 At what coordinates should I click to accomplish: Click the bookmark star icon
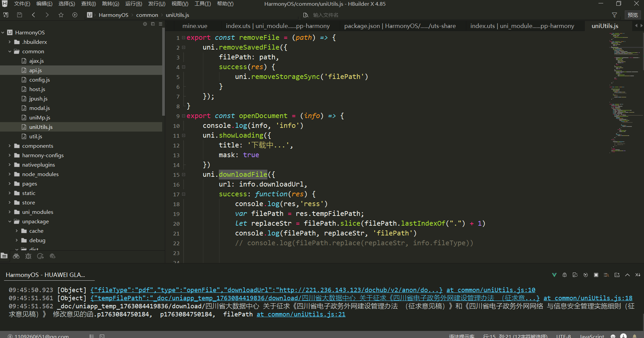[x=61, y=15]
